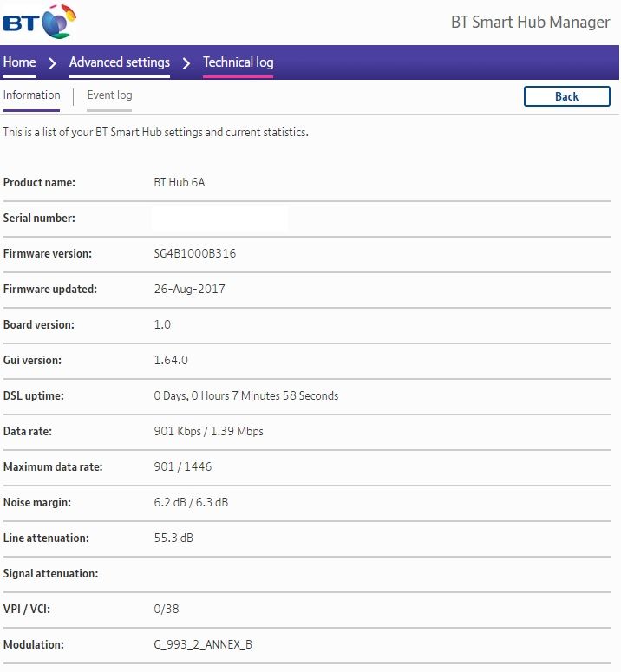Click the Signal attenuation label
Screen dimensions: 621x672
[x=50, y=574]
